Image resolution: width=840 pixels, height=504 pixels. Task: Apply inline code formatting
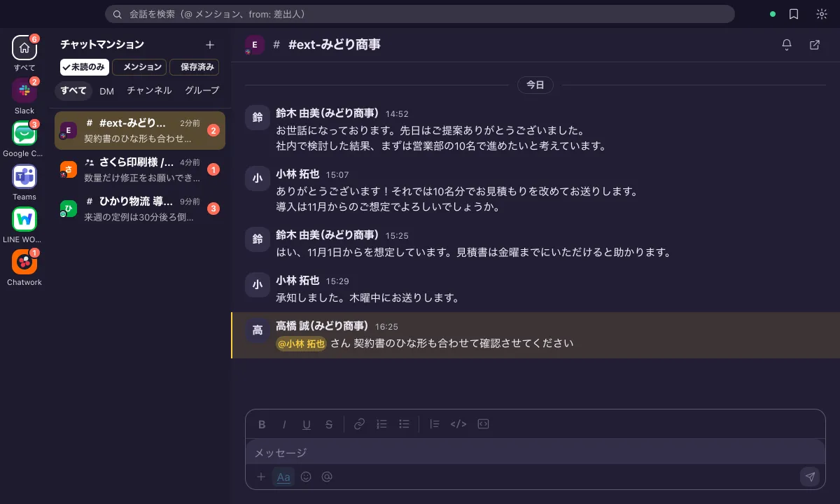[x=458, y=424]
